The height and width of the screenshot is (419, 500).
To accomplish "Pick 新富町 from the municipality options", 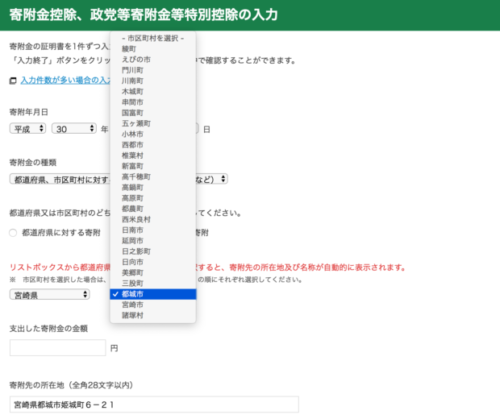I will [x=153, y=166].
